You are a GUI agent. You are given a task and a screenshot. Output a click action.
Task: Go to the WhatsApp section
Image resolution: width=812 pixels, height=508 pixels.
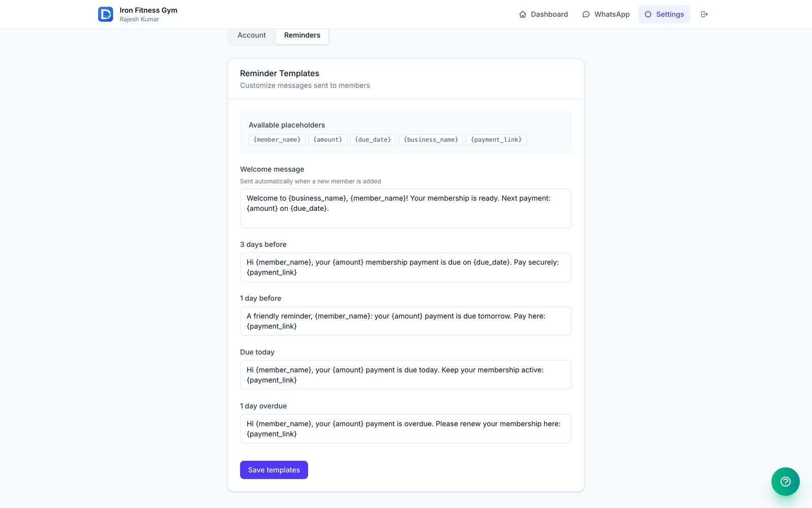point(606,14)
